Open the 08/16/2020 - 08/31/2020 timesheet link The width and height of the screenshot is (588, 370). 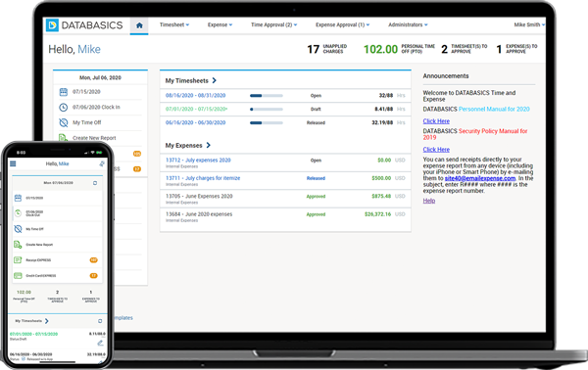pyautogui.click(x=195, y=96)
